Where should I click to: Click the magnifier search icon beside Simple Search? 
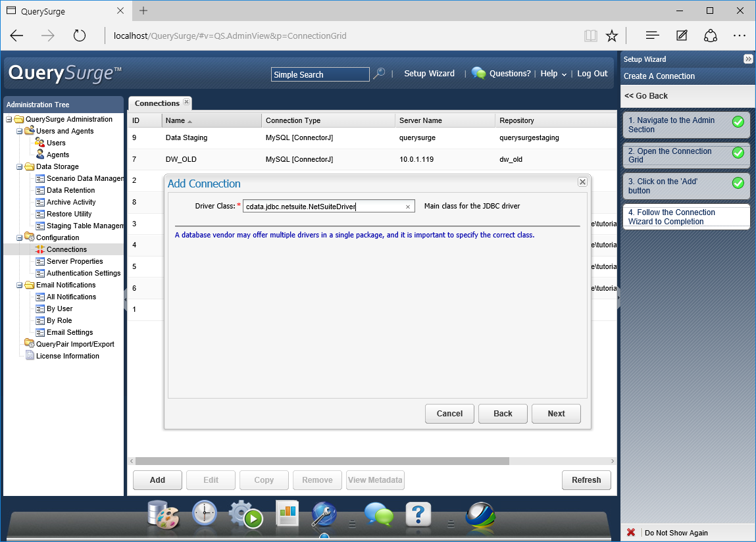tap(379, 74)
